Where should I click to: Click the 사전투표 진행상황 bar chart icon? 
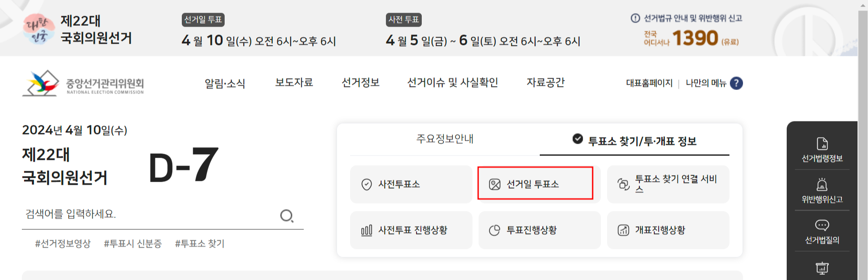pyautogui.click(x=367, y=230)
